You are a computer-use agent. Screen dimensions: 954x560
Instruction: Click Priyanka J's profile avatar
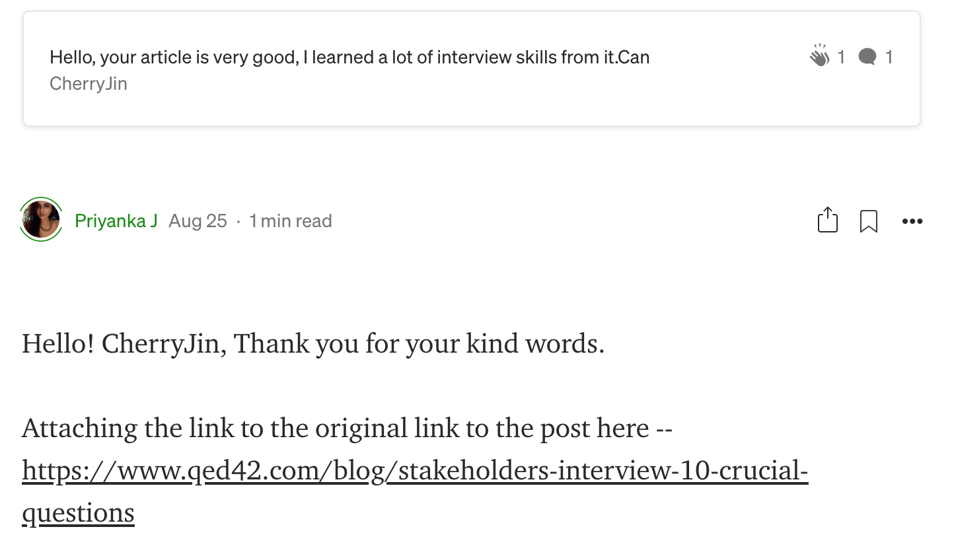pyautogui.click(x=41, y=220)
